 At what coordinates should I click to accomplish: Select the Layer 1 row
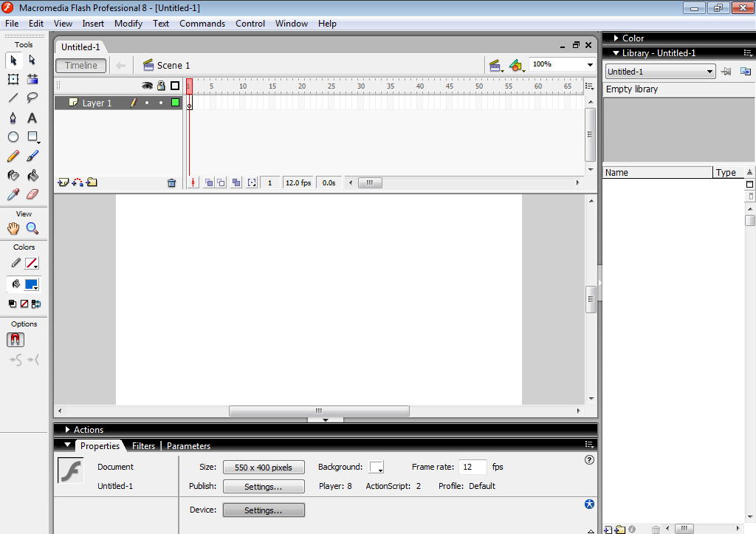pos(119,103)
